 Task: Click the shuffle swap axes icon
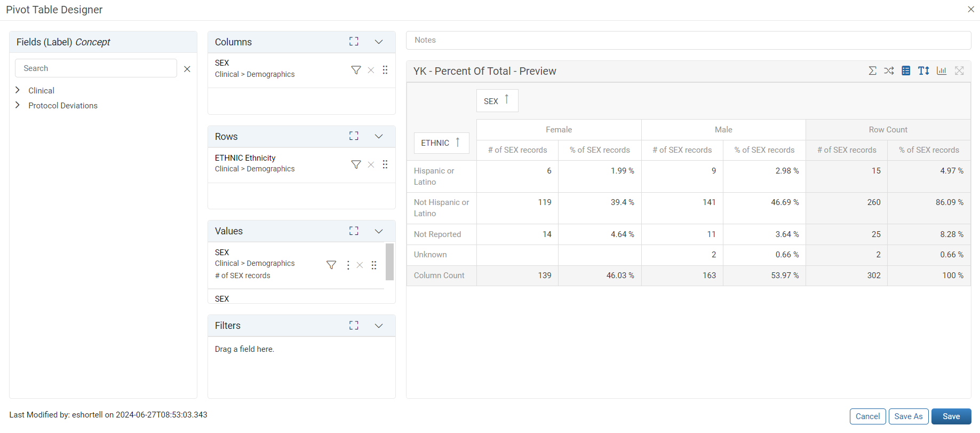889,70
